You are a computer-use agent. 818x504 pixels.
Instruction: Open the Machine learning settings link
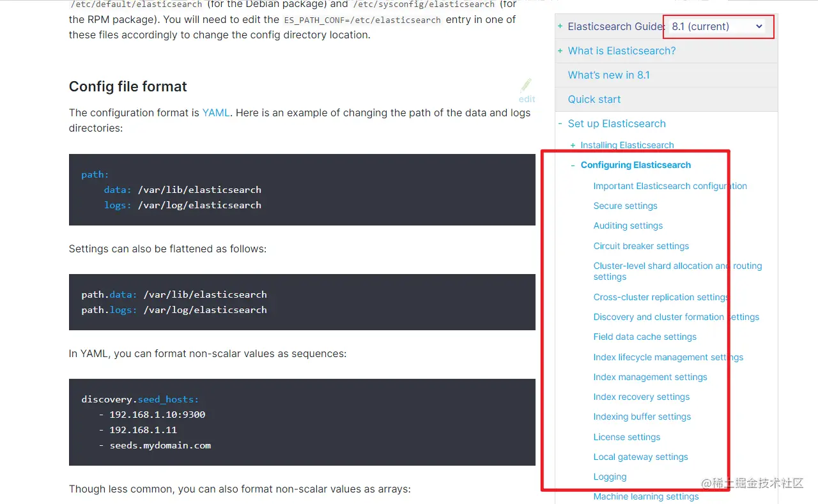645,496
